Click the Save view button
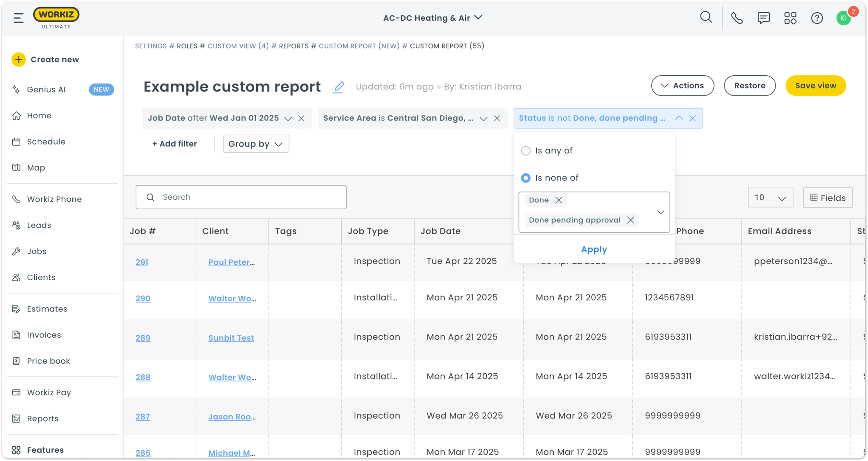This screenshot has width=868, height=461. pos(816,86)
